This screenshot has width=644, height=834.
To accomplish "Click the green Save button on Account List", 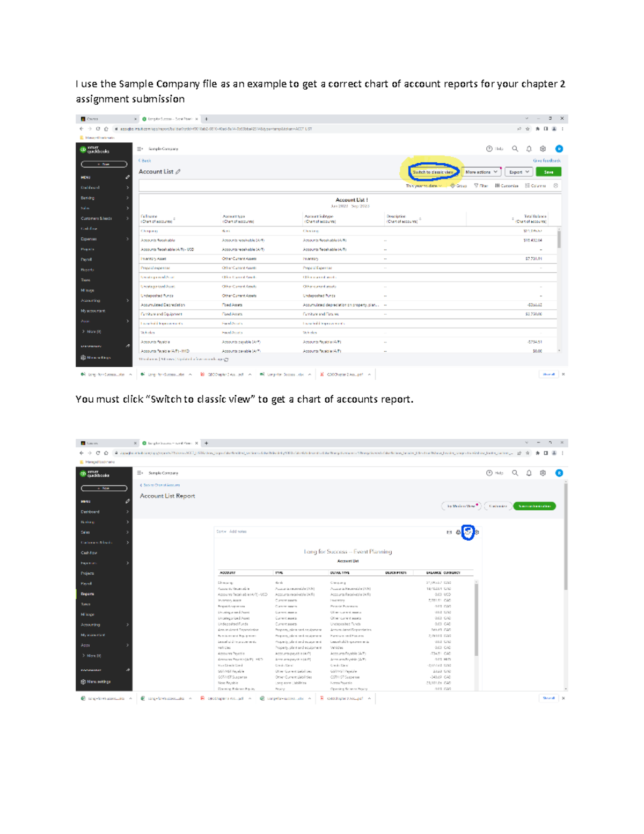I will [x=548, y=172].
